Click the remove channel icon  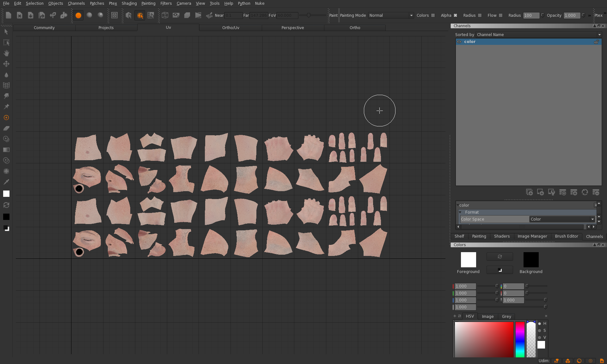tap(596, 192)
